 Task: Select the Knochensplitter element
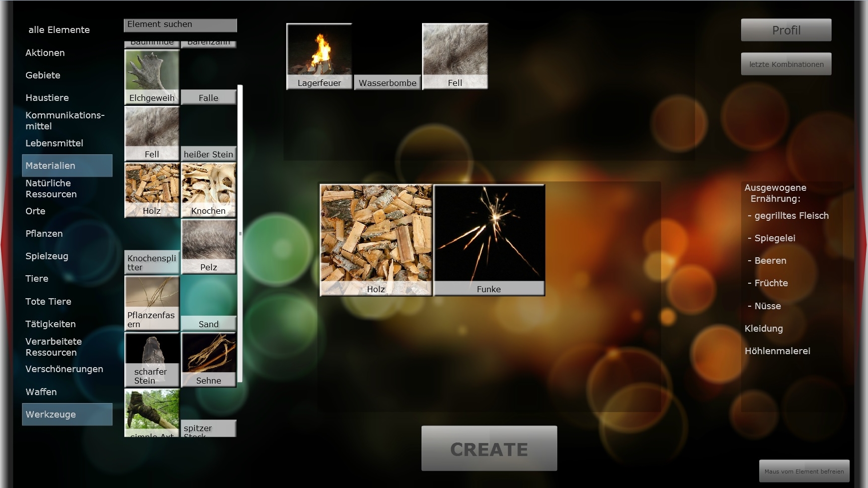[151, 261]
